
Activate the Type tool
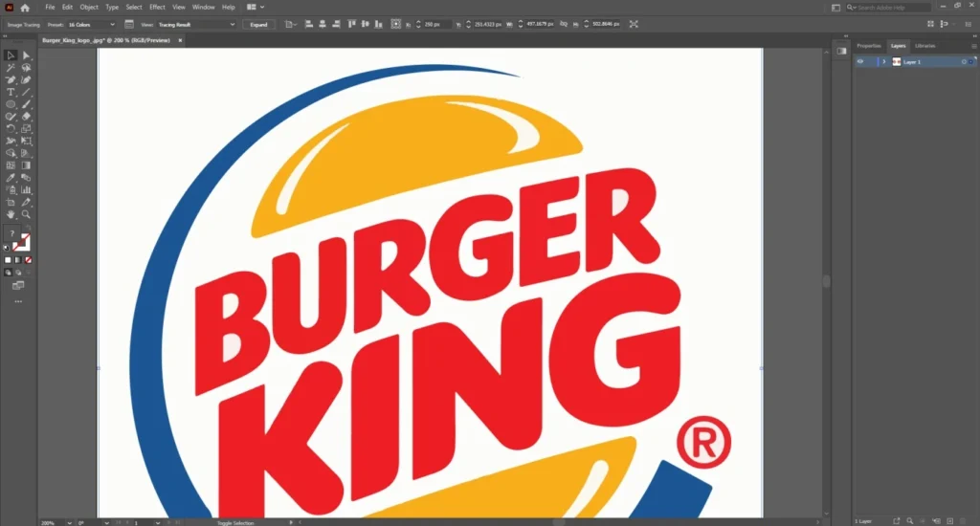click(x=11, y=92)
